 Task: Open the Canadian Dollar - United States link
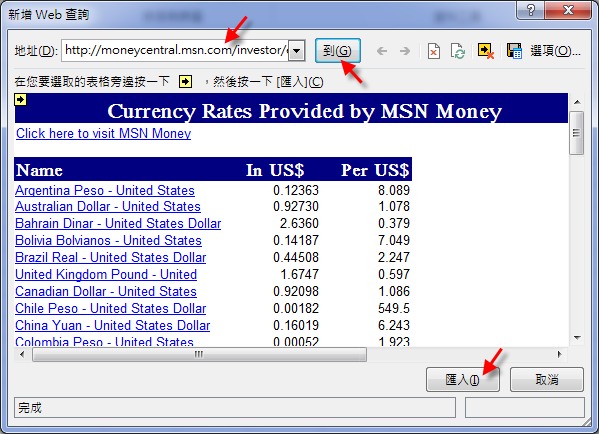pos(106,291)
